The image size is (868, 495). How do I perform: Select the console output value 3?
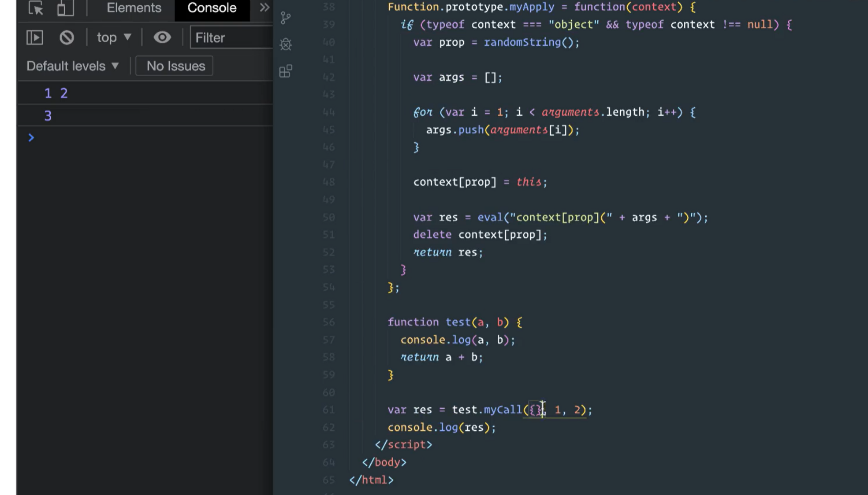pos(48,116)
